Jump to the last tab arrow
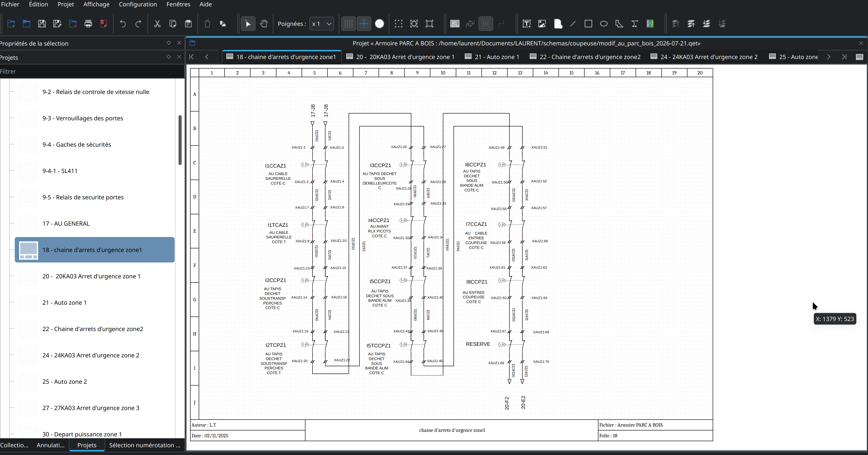The image size is (868, 455). [x=844, y=57]
